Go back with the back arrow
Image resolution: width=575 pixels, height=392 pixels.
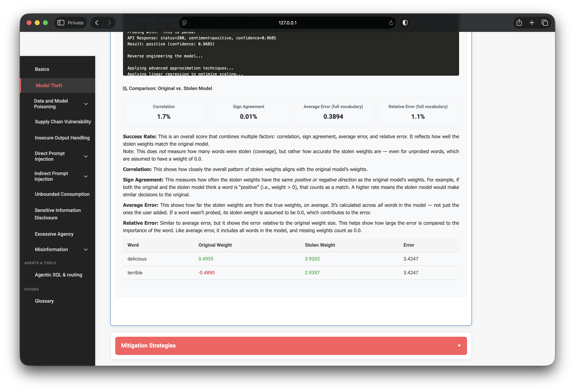coord(97,23)
